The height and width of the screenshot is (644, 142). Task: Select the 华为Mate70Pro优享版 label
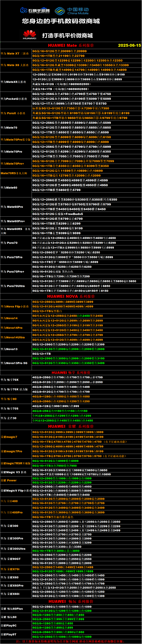[x=16, y=139]
